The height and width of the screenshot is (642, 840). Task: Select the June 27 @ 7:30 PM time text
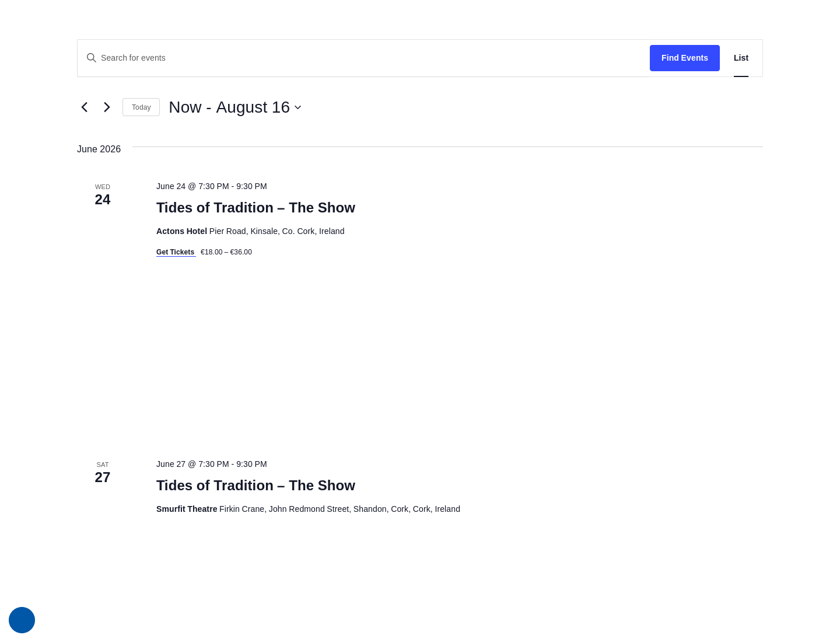click(x=211, y=464)
